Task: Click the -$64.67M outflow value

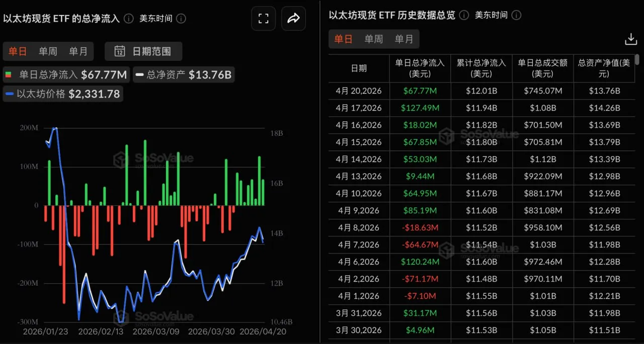Action: (x=420, y=245)
